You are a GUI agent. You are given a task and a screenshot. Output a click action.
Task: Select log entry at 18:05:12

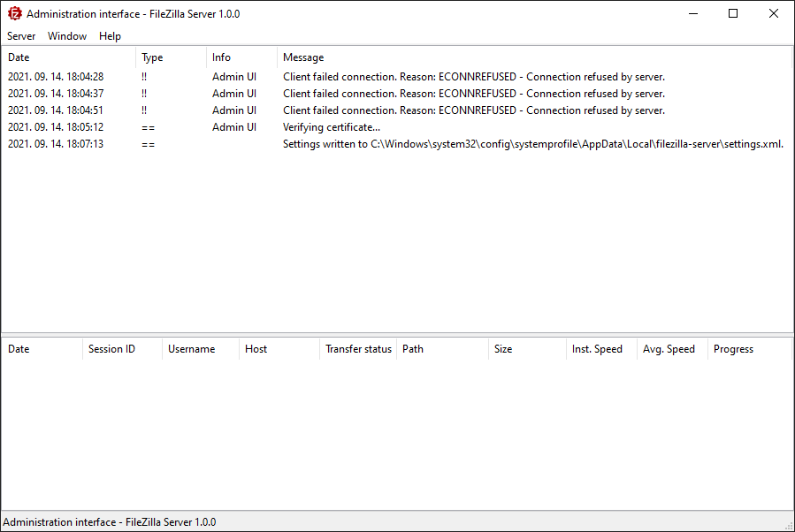397,126
